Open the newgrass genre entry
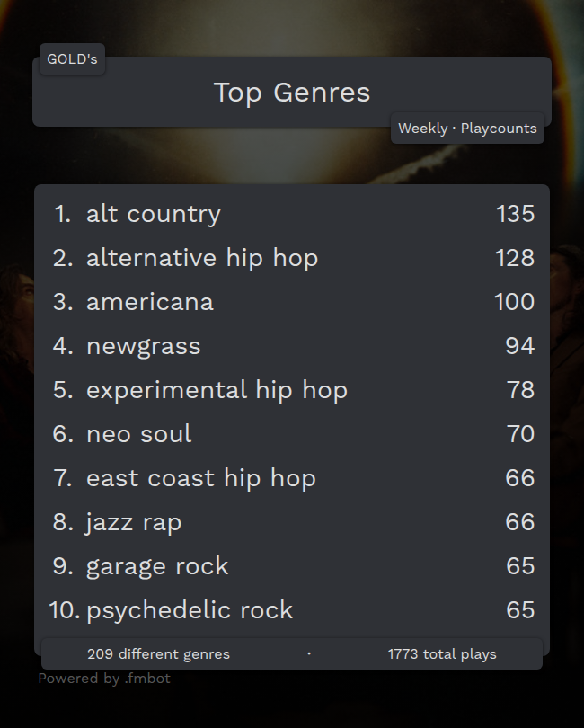The image size is (584, 728). click(144, 346)
